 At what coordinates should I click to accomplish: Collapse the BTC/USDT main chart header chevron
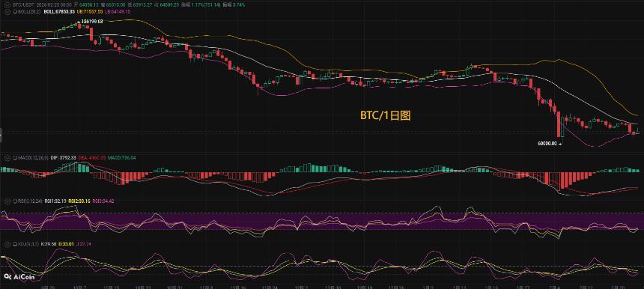coord(7,5)
